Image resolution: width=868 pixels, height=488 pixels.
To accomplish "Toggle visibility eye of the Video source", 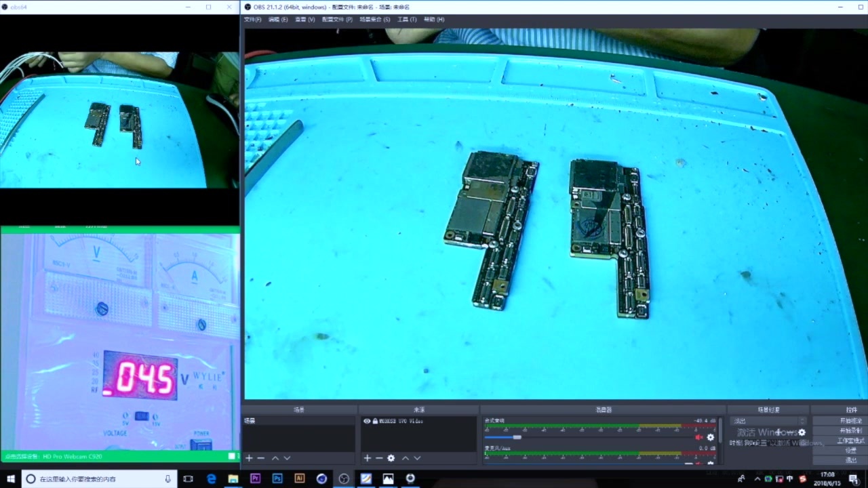I will click(367, 421).
